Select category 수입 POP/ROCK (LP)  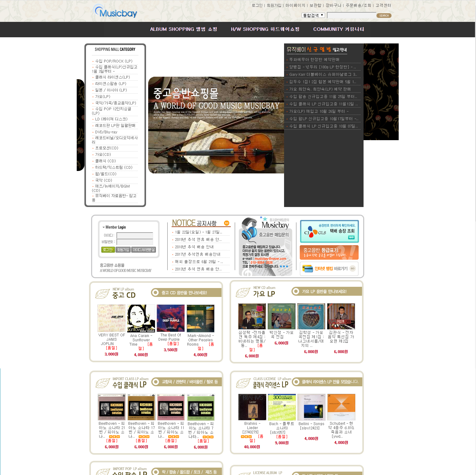tap(114, 61)
